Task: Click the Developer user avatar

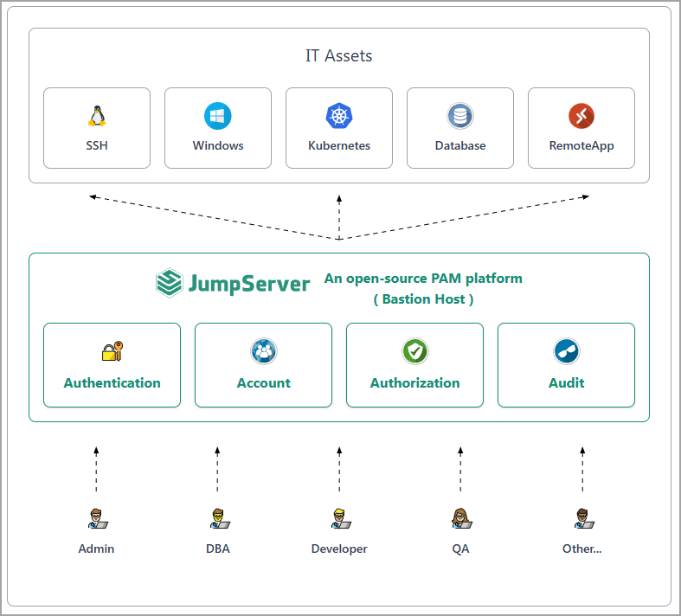Action: [341, 519]
